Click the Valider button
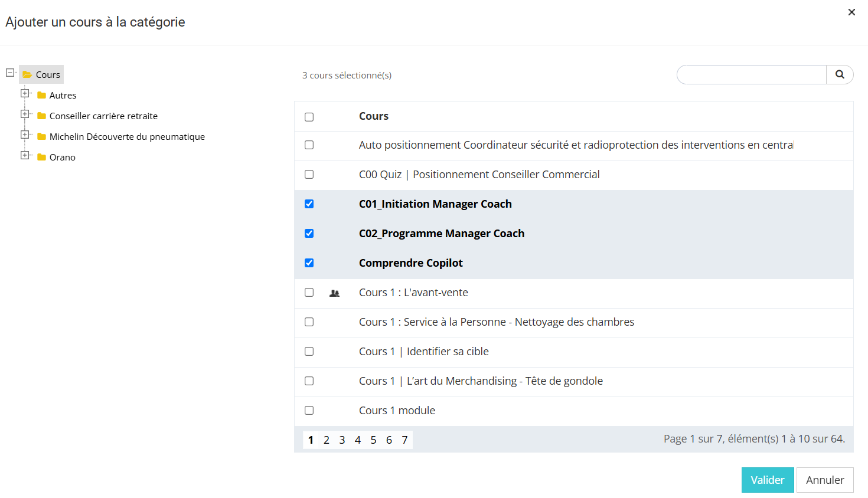Image resolution: width=868 pixels, height=498 pixels. click(x=767, y=480)
